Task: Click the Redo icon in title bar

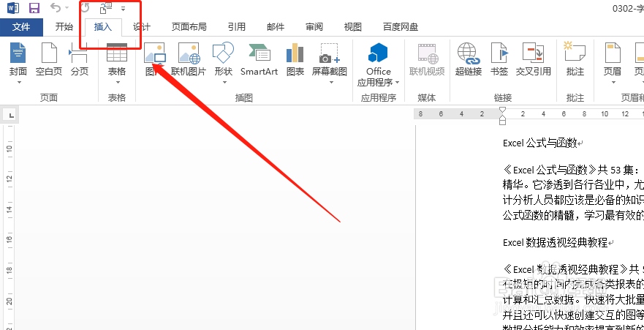Action: pyautogui.click(x=85, y=7)
